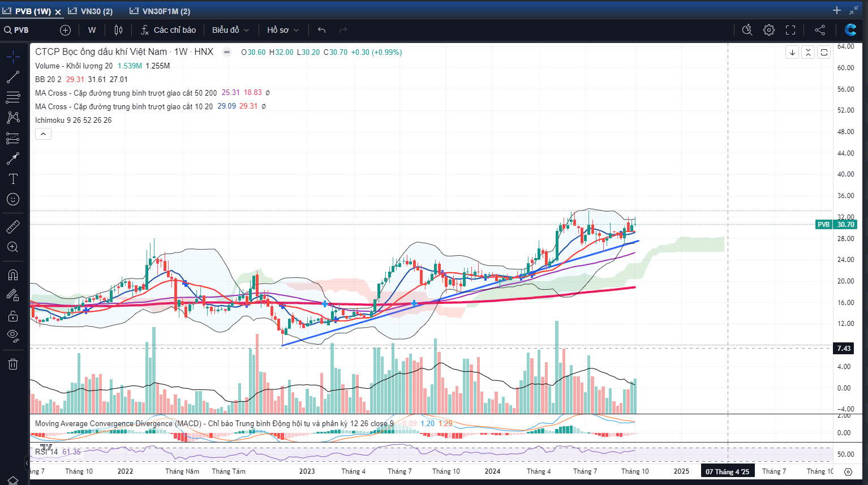Click the 07 Tháng 4 '25 date label

point(727,471)
